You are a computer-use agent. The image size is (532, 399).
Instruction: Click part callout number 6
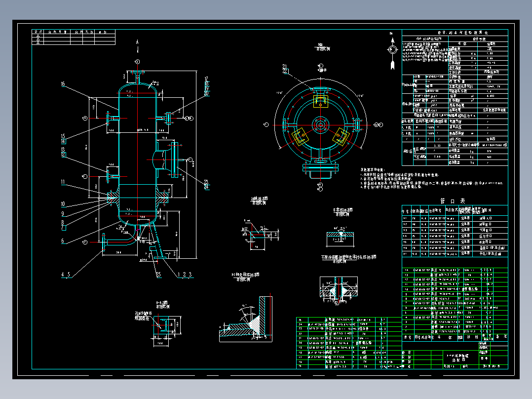tap(63, 241)
